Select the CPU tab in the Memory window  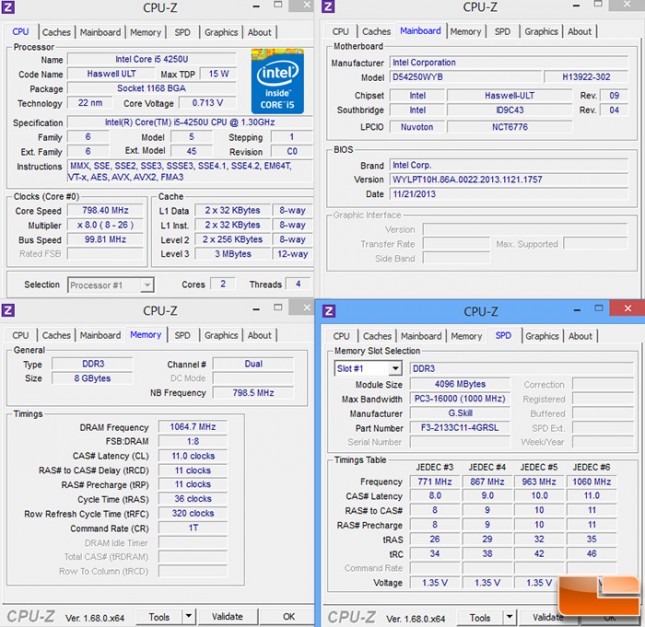pyautogui.click(x=20, y=335)
